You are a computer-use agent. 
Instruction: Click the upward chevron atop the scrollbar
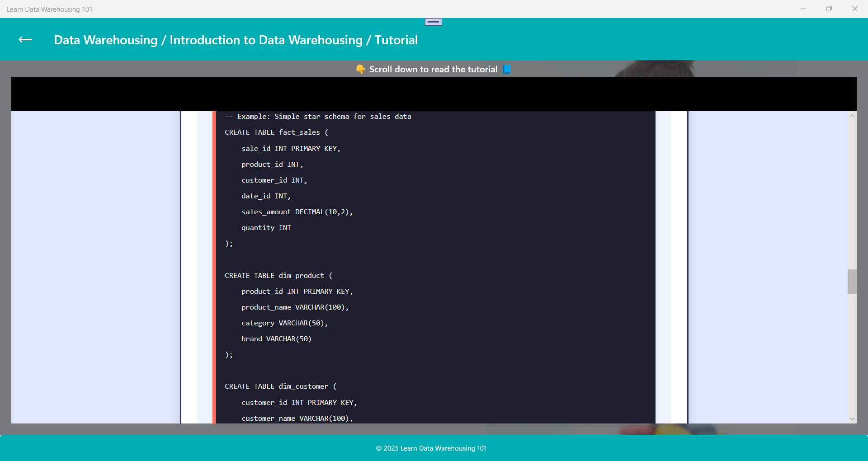coord(852,115)
